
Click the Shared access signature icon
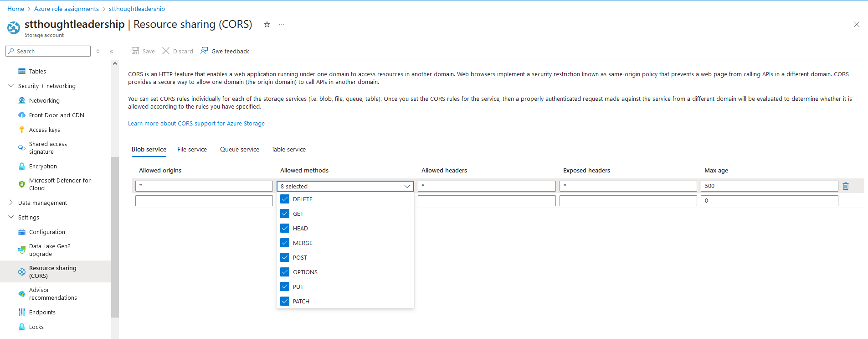pos(21,148)
